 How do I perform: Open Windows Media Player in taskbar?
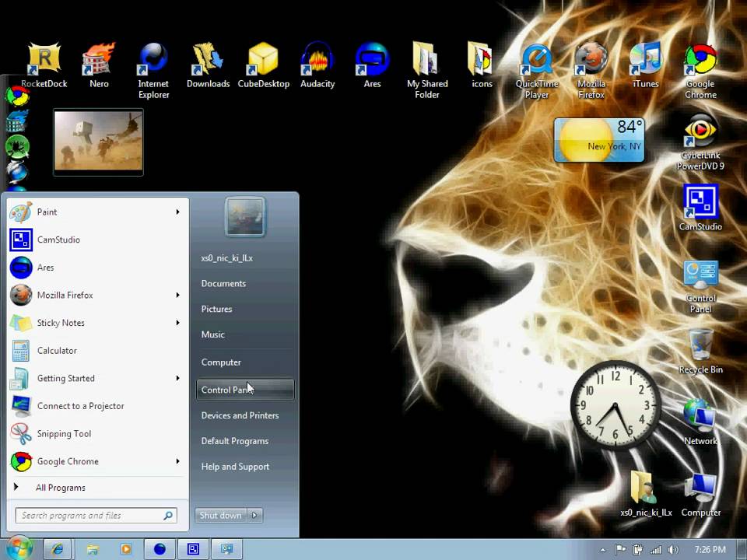(x=126, y=550)
